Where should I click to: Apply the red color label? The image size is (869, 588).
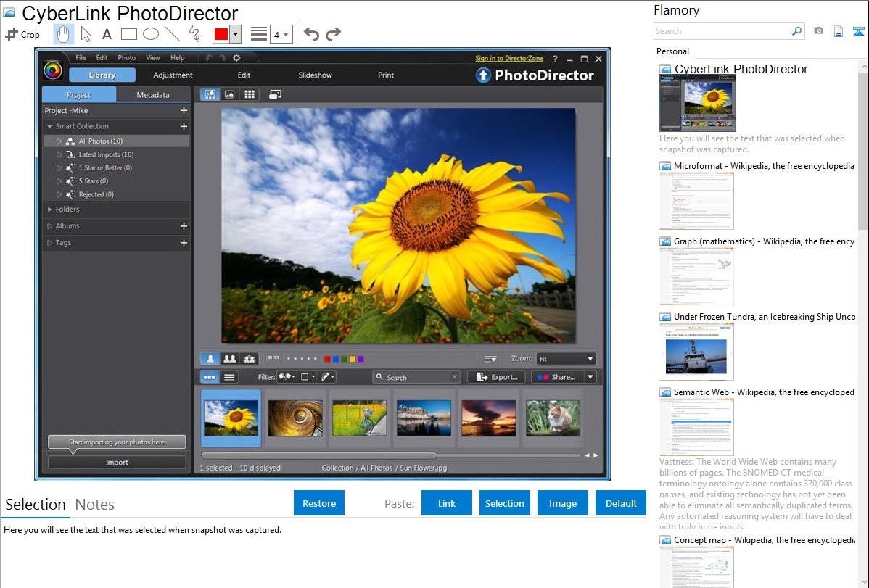pos(328,359)
